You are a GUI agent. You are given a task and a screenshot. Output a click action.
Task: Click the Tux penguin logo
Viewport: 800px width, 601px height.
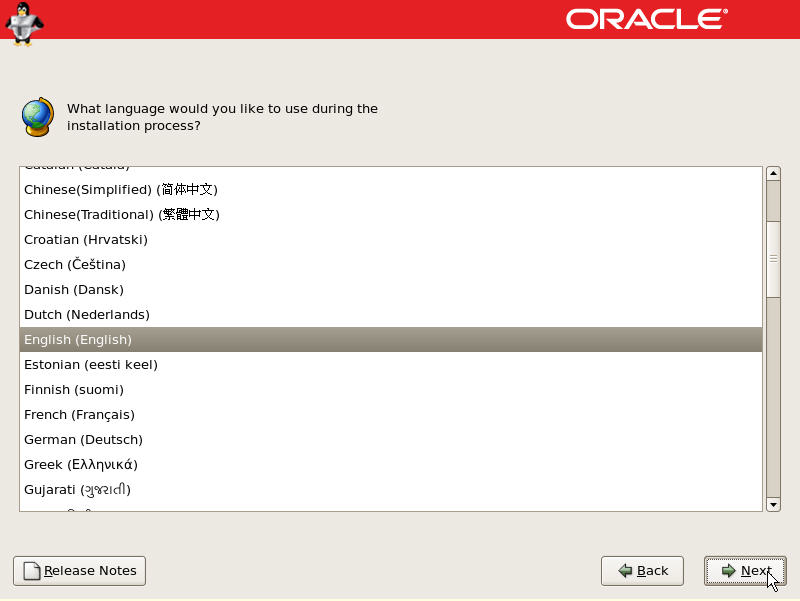coord(23,24)
